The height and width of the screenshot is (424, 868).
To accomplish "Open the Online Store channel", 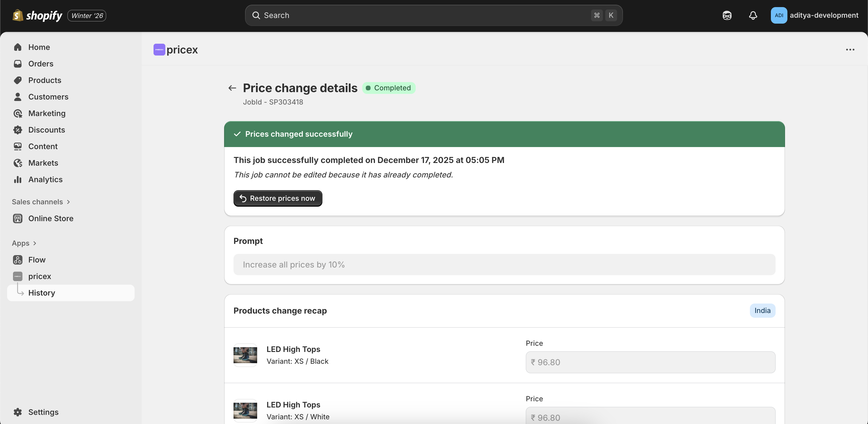I will click(x=51, y=218).
